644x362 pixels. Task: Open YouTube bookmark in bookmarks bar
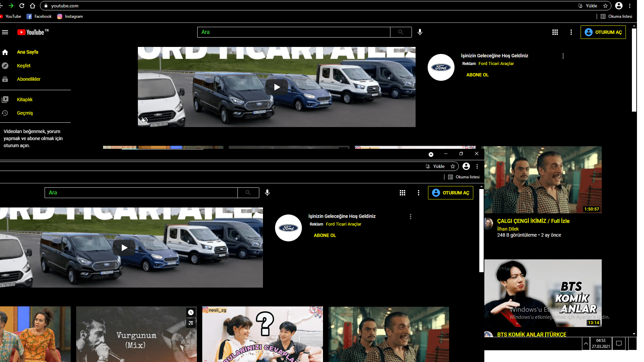(11, 16)
